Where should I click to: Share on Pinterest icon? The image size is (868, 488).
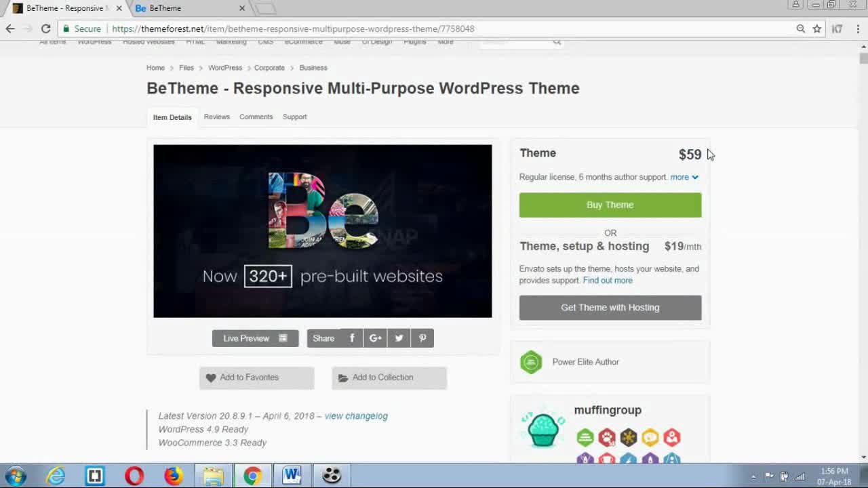click(422, 338)
